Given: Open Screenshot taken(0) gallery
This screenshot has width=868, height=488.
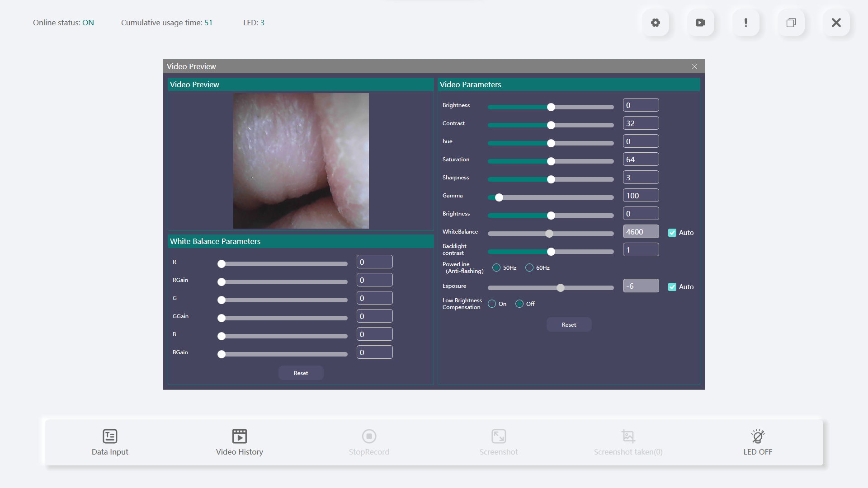Looking at the screenshot, I should [x=628, y=442].
